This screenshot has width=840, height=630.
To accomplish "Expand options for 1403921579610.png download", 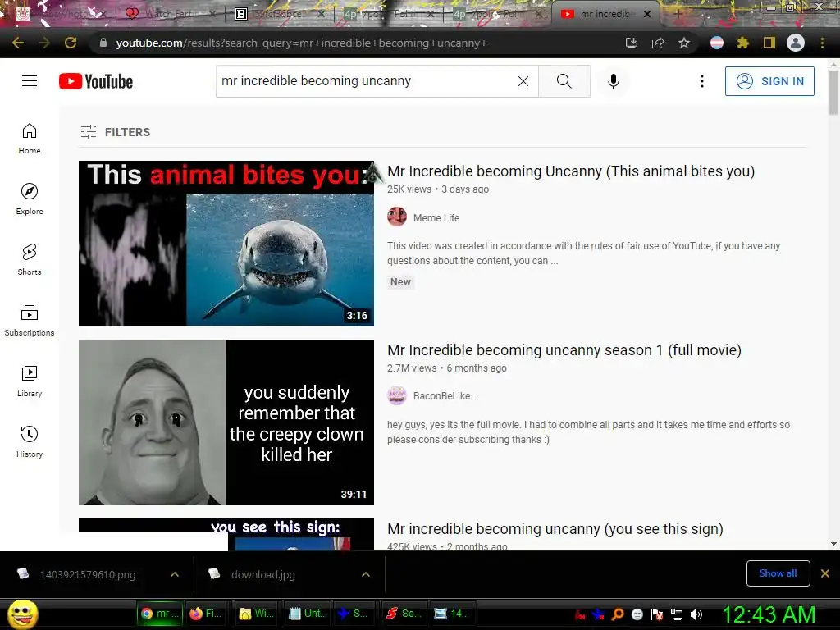I will tap(175, 574).
